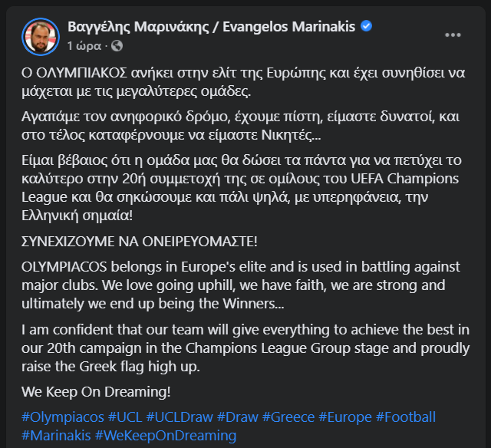
Task: Click the #Draw hashtag
Action: [x=238, y=417]
